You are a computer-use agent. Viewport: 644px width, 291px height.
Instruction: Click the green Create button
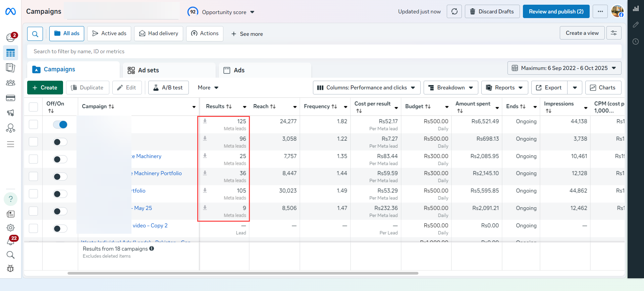tap(45, 88)
